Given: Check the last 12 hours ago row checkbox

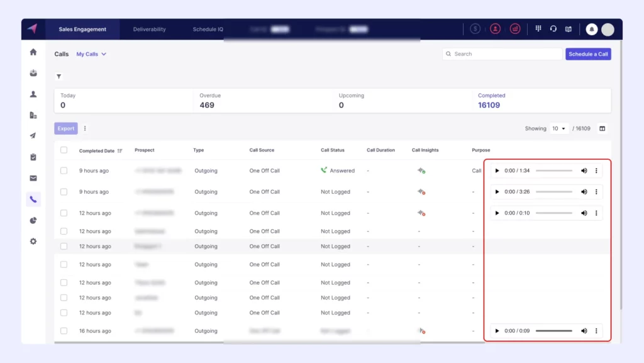Looking at the screenshot, I should coord(64,313).
